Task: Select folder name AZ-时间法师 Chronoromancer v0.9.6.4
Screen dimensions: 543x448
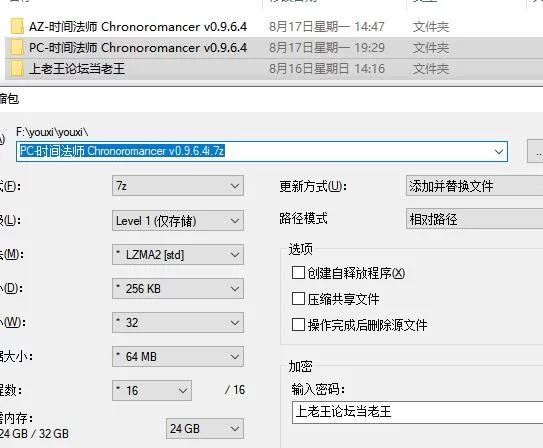Action: point(138,27)
